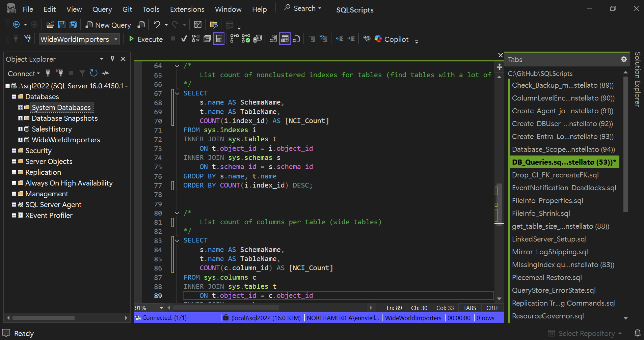
Task: Switch to the FileInfo_Shrink.sql tab
Action: pos(541,214)
